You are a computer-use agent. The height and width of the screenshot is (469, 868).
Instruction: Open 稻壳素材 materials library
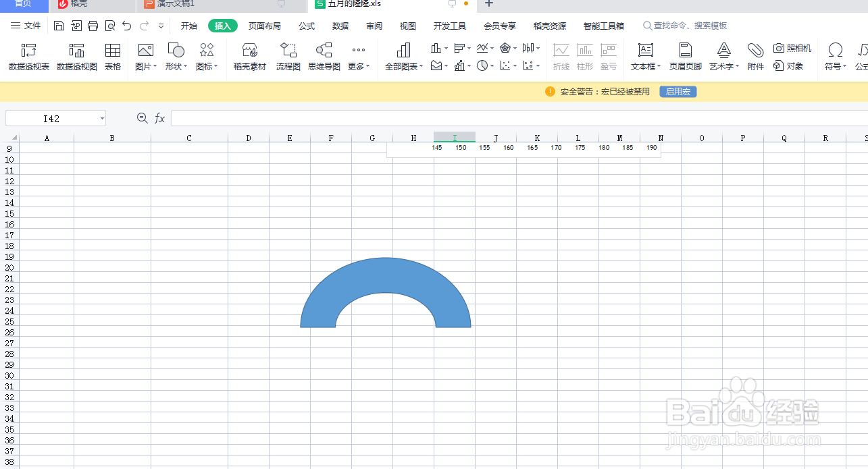(250, 57)
